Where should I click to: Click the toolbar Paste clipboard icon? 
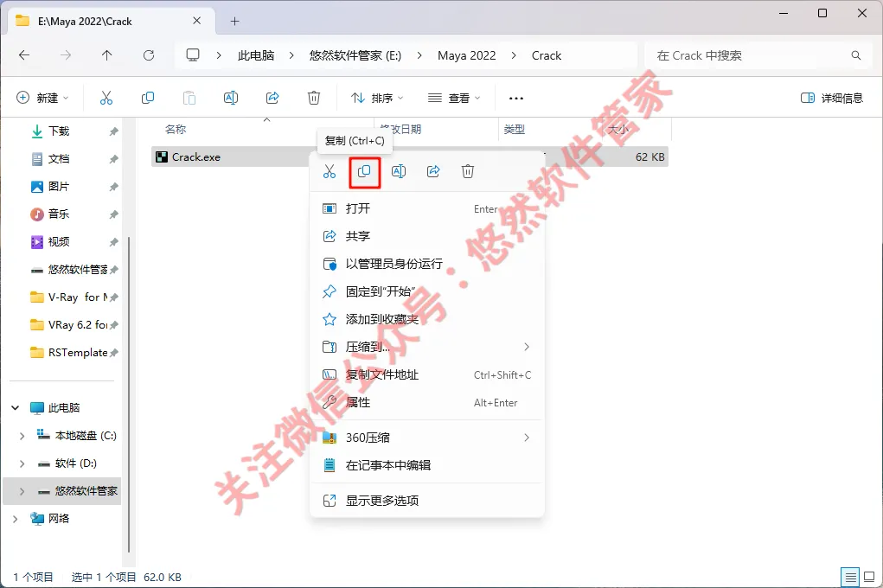(x=189, y=98)
